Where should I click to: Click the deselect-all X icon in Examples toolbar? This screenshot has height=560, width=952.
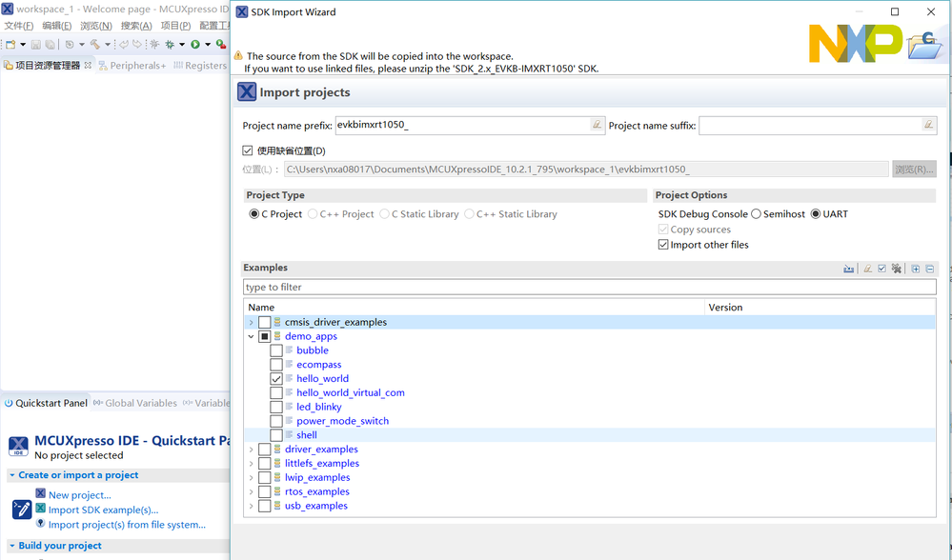click(896, 269)
